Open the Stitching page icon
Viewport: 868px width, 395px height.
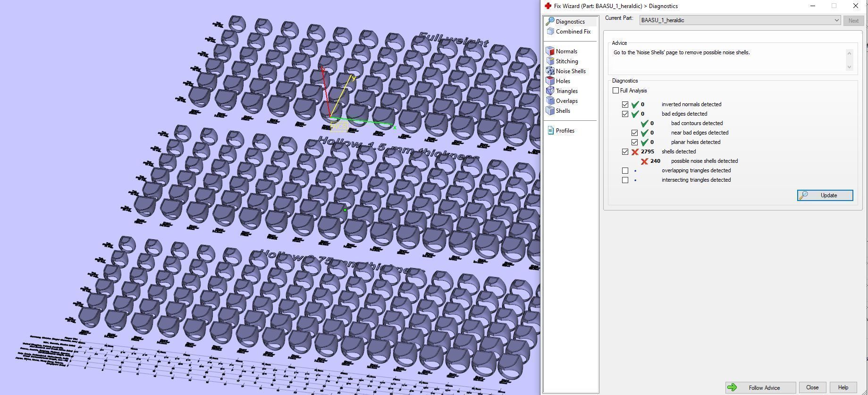(550, 61)
